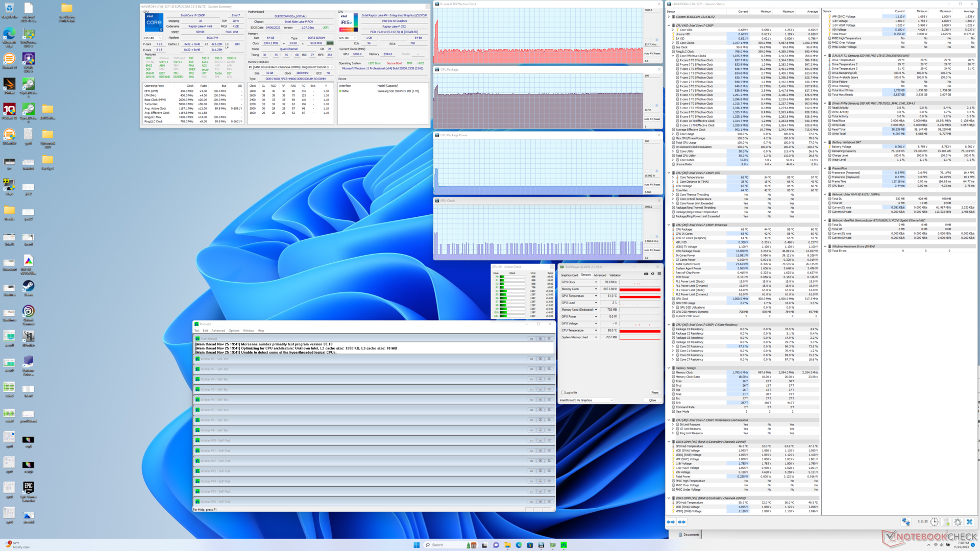Click the blue X icon in HWiNFO sensors toolbar

click(969, 522)
